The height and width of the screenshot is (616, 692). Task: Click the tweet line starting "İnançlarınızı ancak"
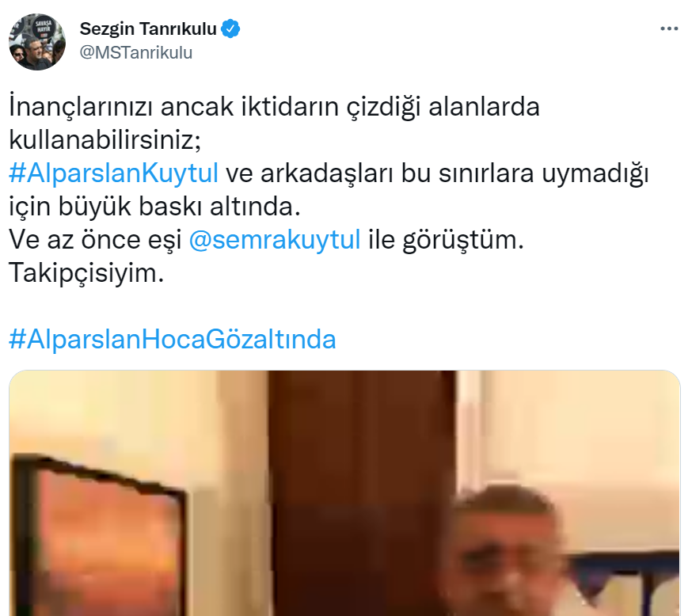pyautogui.click(x=274, y=107)
